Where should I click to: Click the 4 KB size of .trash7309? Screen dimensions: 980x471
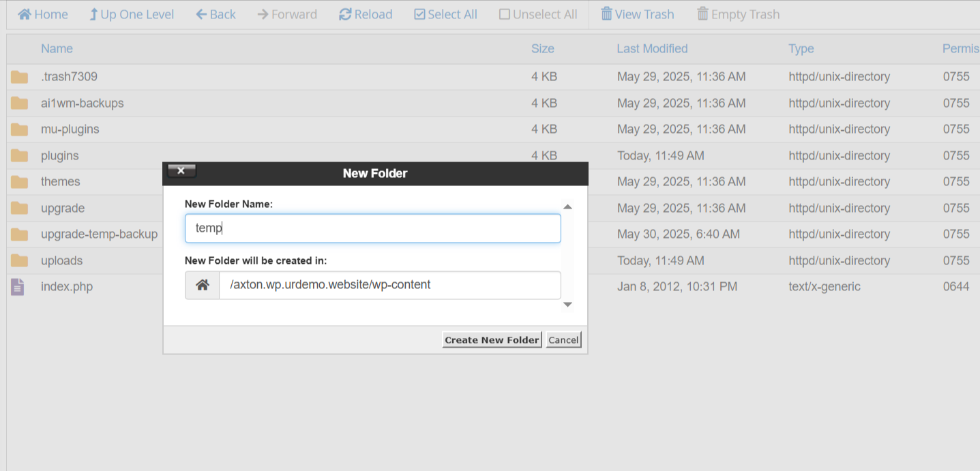(x=544, y=76)
